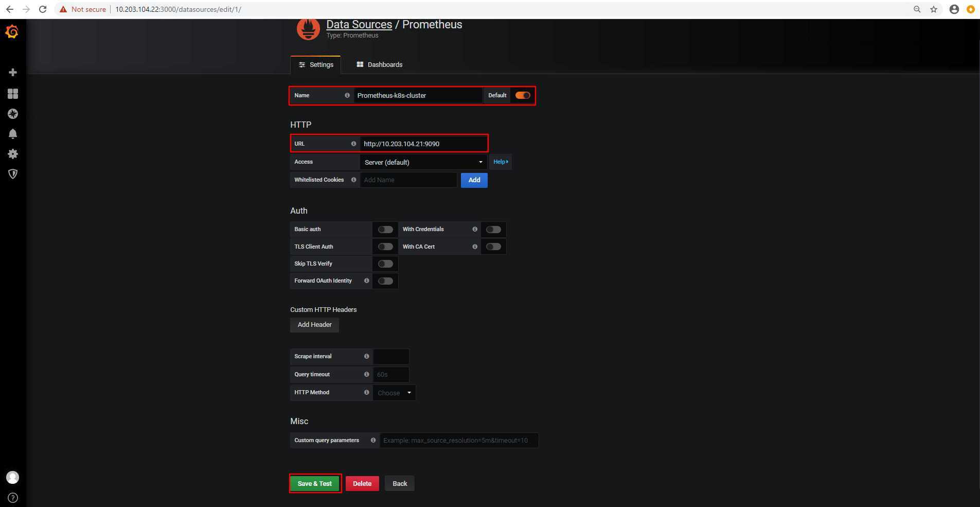Enable the Forward OAuth Identity switch

tap(385, 281)
